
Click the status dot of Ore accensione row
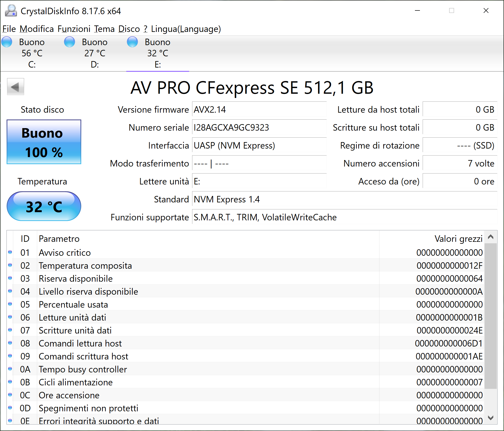tap(10, 395)
